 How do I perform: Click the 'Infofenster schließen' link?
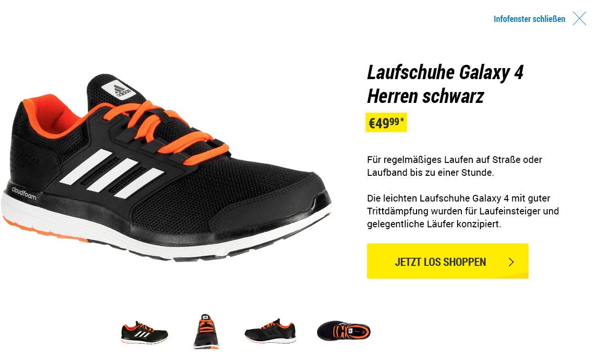point(530,19)
